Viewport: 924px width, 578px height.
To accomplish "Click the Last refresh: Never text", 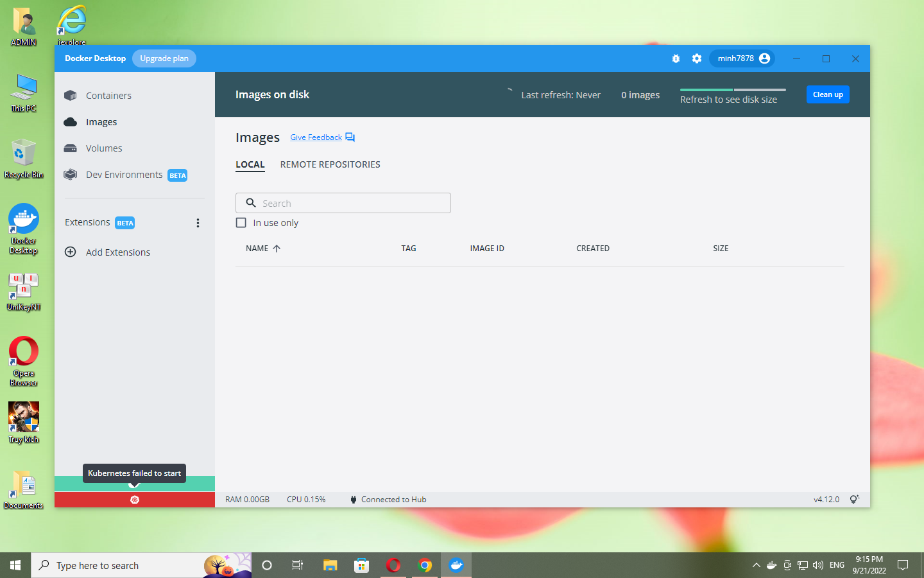I will tap(561, 95).
